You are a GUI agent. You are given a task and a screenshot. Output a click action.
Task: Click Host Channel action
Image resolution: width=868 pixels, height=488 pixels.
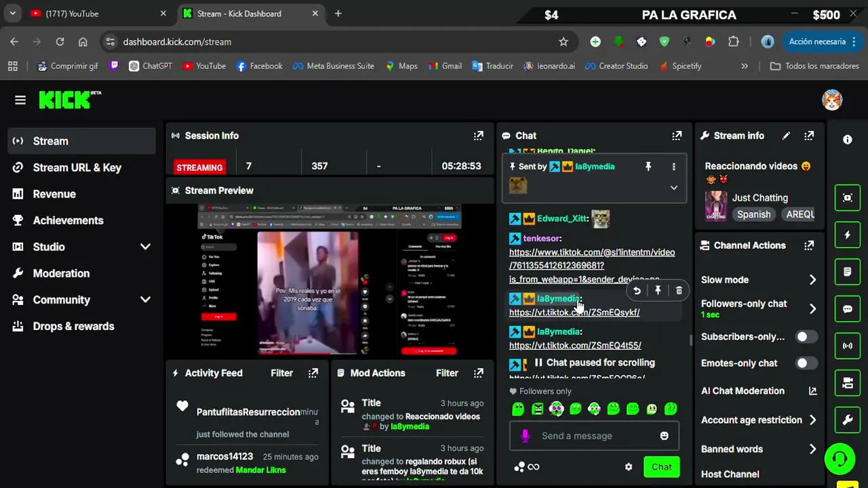click(730, 474)
